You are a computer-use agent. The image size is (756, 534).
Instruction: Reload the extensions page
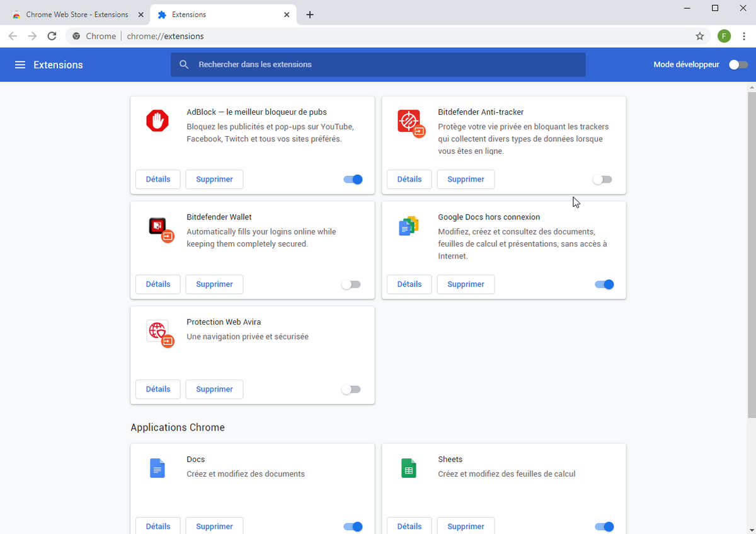point(52,36)
